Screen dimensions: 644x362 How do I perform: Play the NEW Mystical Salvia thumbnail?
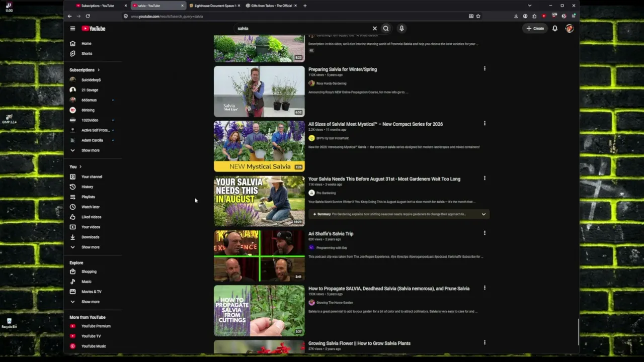click(259, 146)
